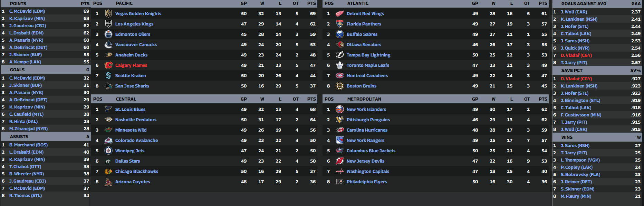Click the Toronto Maple Leafs logo

[x=340, y=65]
